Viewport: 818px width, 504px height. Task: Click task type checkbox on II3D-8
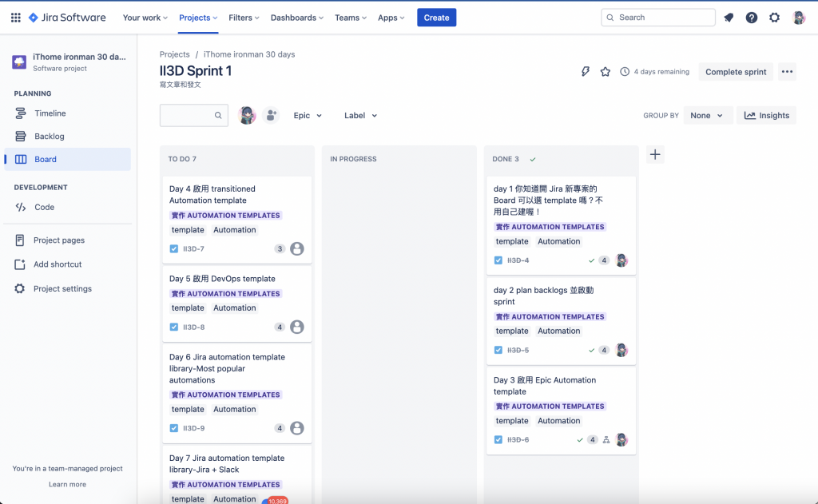[173, 327]
